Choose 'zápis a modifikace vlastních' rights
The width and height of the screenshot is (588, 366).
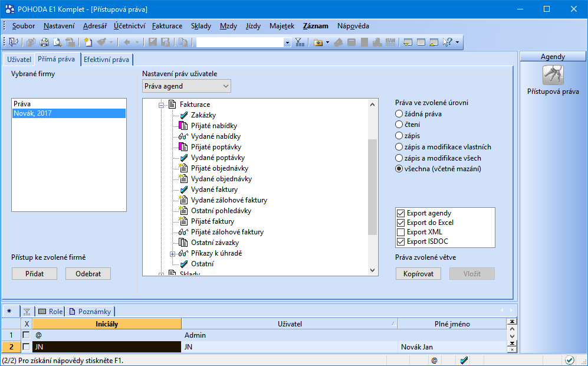(399, 147)
